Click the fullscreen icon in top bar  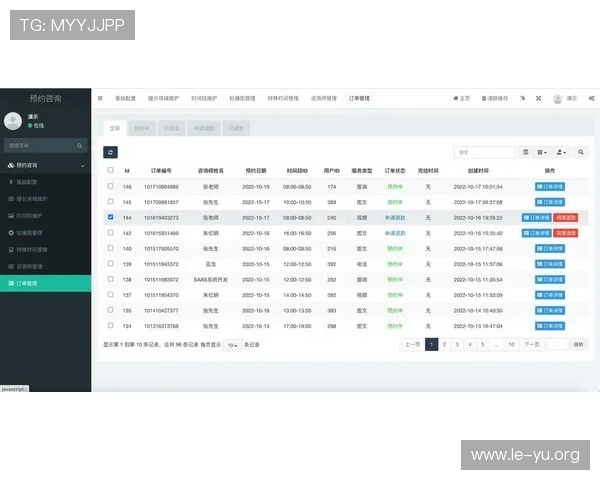(x=538, y=98)
